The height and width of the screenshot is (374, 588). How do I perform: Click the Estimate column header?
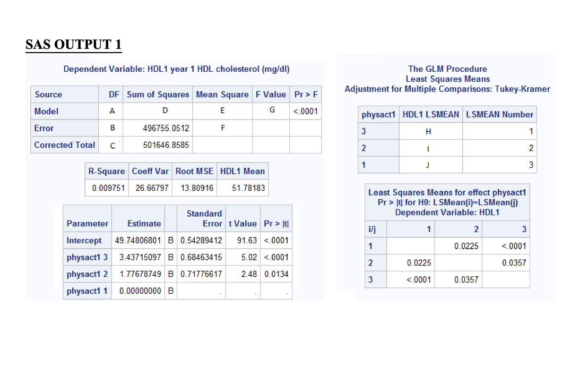coord(144,224)
